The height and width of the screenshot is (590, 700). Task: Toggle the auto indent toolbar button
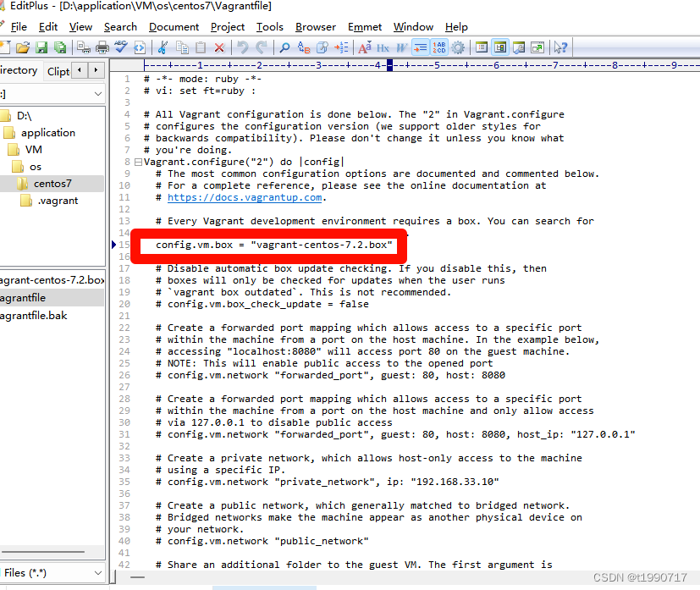[421, 47]
